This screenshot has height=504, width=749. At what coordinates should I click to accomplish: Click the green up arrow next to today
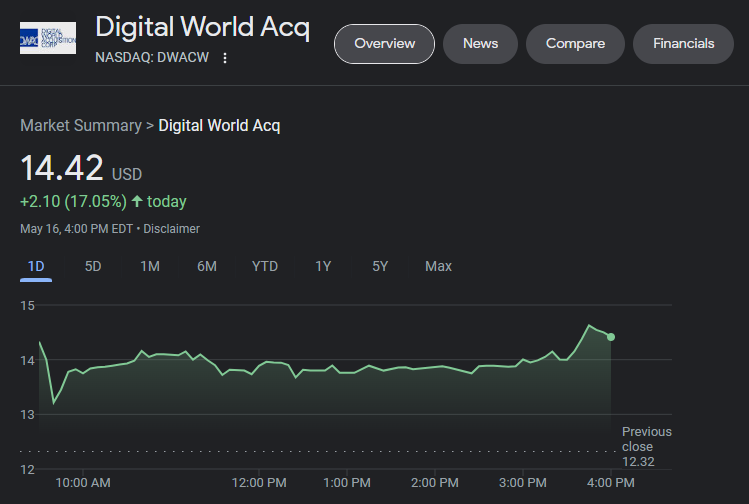[x=137, y=202]
